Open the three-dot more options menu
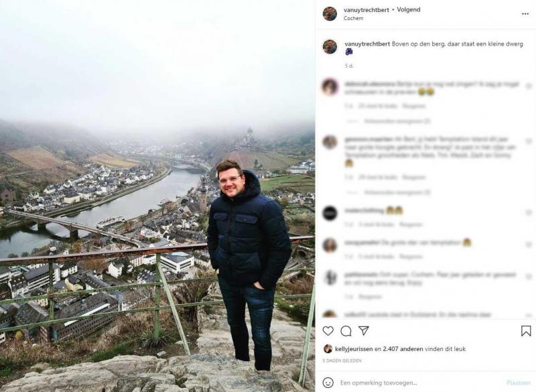Image resolution: width=536 pixels, height=392 pixels. [525, 14]
